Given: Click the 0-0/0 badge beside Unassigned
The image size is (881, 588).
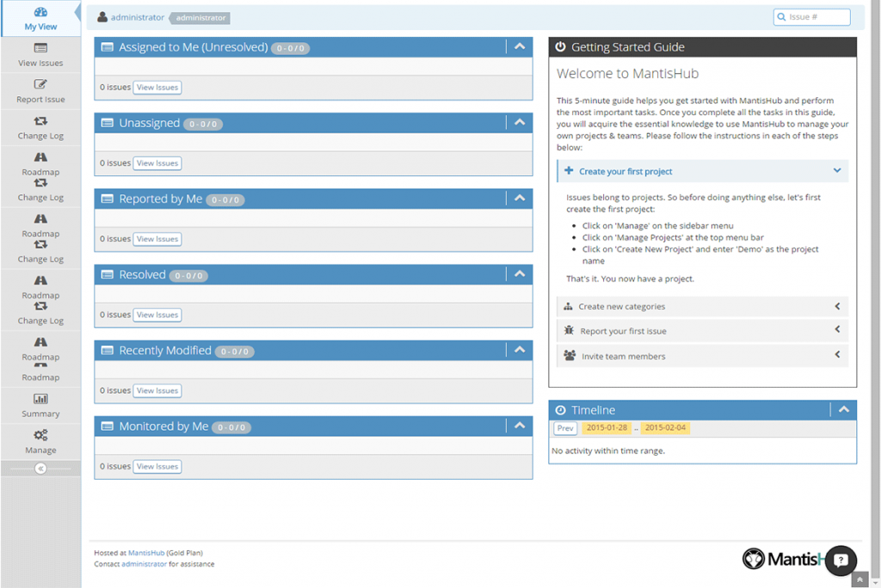Looking at the screenshot, I should [203, 124].
